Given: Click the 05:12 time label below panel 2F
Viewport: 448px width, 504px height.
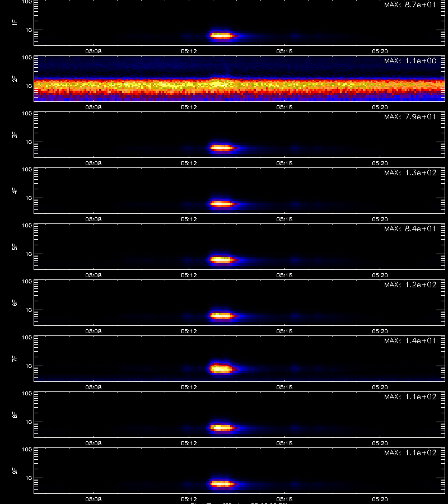Looking at the screenshot, I should pyautogui.click(x=189, y=108).
